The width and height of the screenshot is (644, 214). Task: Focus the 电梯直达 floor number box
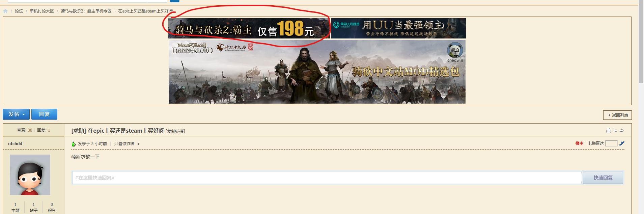(x=611, y=143)
